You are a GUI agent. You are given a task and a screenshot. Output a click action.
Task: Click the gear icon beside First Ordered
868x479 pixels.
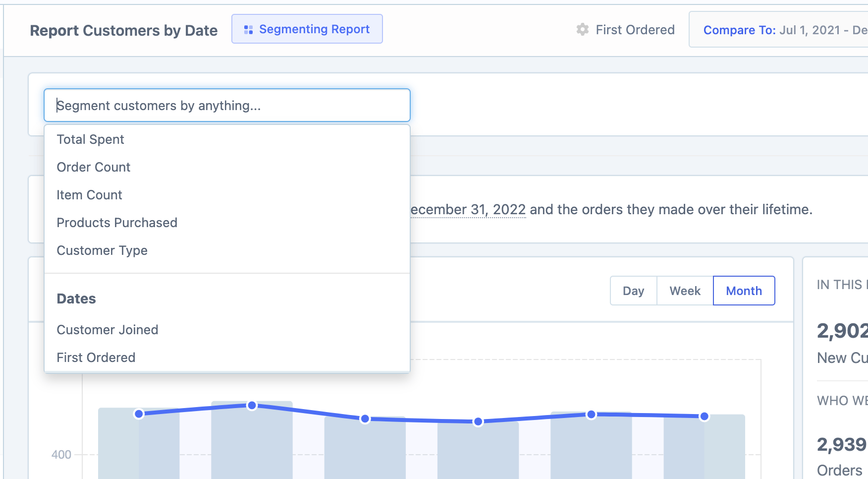click(x=583, y=30)
